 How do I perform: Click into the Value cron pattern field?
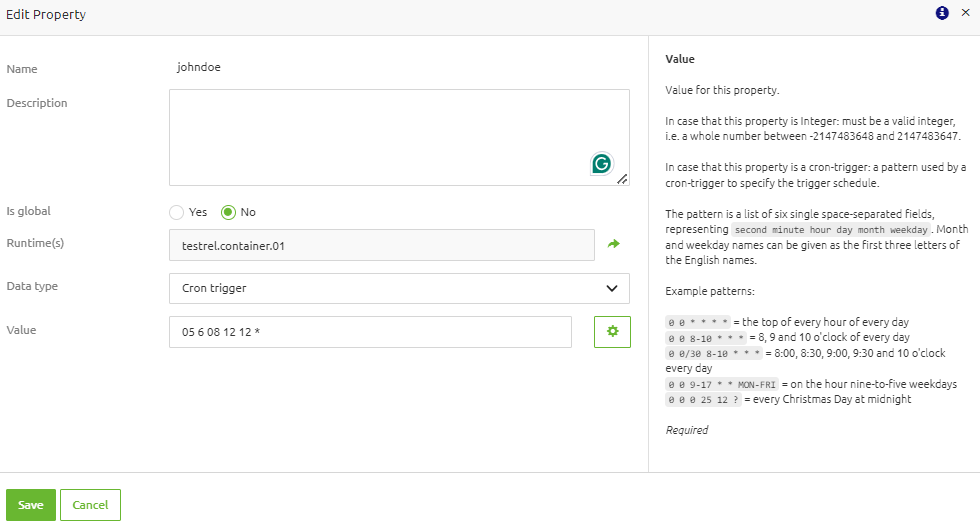pyautogui.click(x=370, y=332)
